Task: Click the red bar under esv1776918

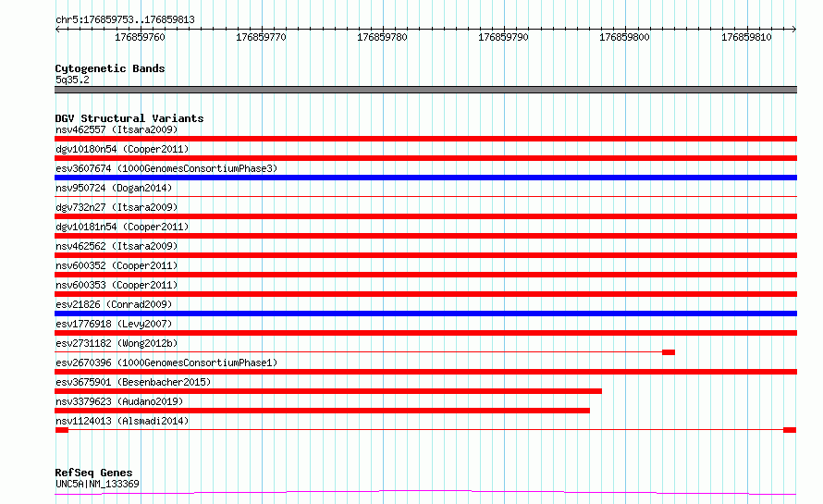Action: (x=425, y=333)
